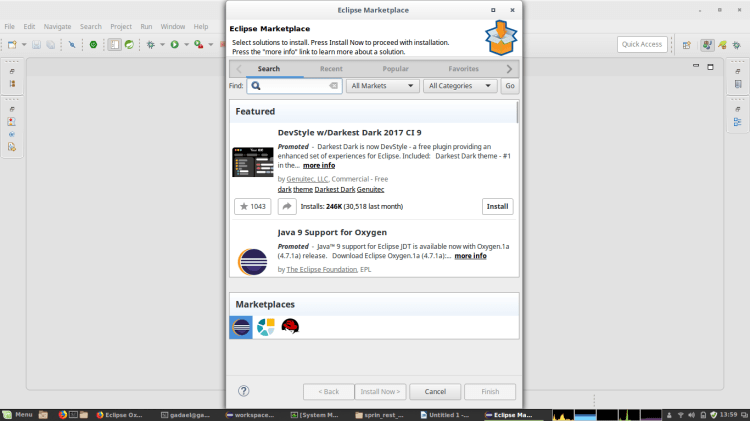
Task: Minimize the editor area
Action: point(696,66)
